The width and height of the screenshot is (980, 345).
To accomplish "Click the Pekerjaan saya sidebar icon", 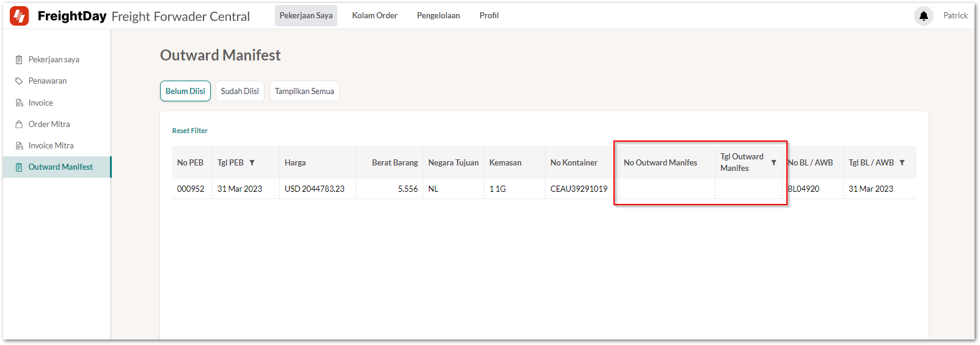I will point(19,60).
